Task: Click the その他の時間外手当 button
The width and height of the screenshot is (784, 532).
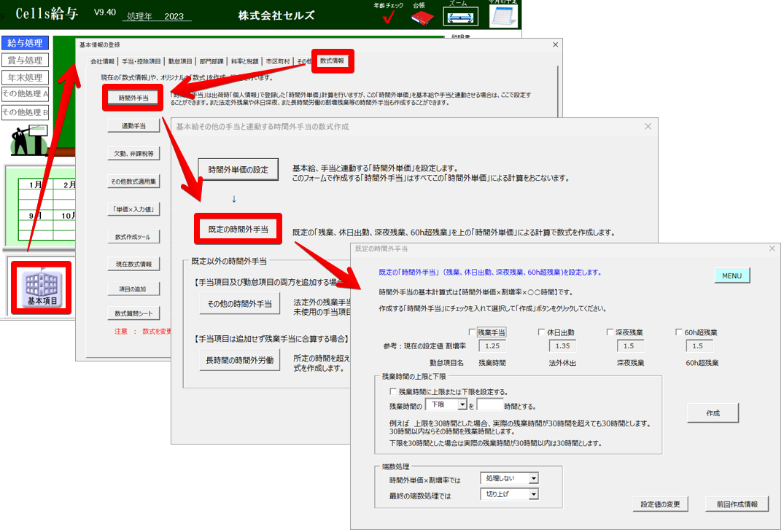Action: pyautogui.click(x=239, y=304)
